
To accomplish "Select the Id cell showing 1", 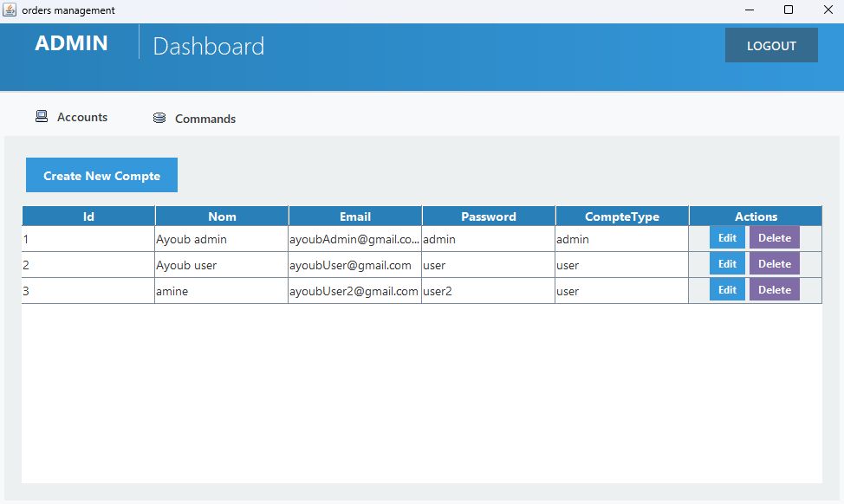I will coord(88,239).
